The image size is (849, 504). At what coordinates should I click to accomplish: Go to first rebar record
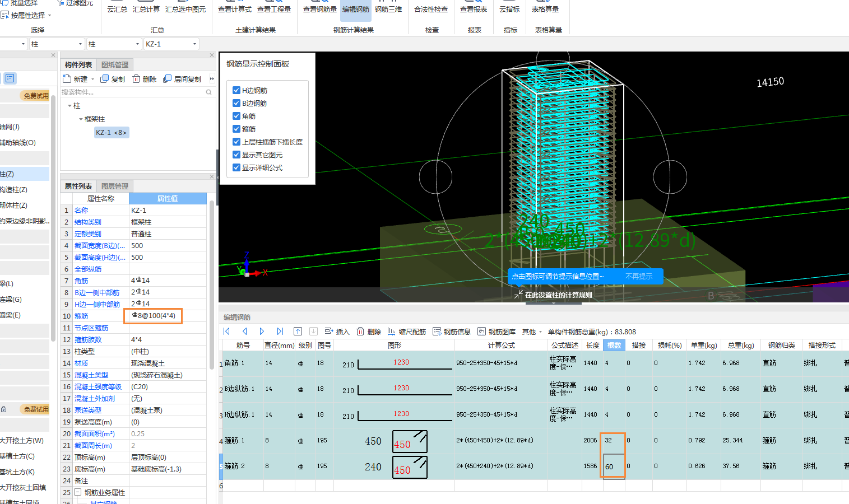click(x=226, y=332)
